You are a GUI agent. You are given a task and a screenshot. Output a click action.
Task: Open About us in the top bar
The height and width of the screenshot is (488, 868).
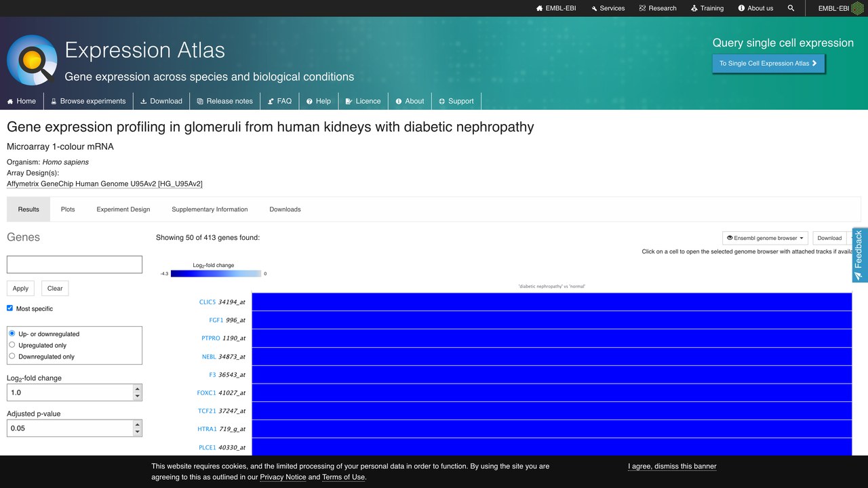click(755, 8)
